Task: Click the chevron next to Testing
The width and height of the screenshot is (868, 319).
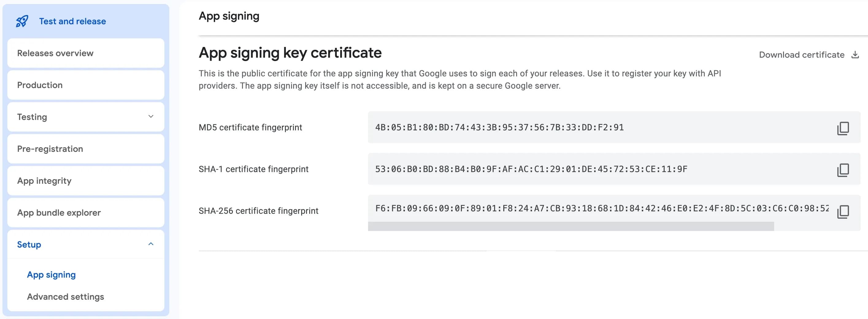Action: pos(151,117)
